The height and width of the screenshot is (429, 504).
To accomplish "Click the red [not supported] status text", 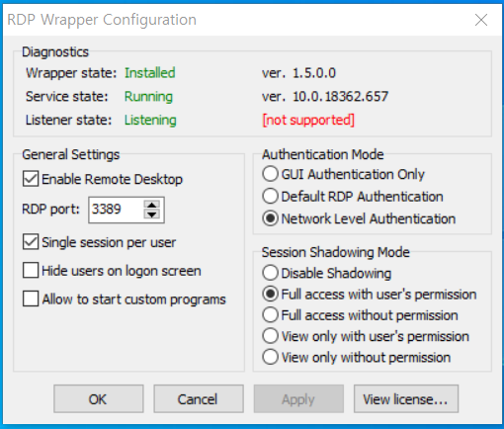I will (308, 120).
